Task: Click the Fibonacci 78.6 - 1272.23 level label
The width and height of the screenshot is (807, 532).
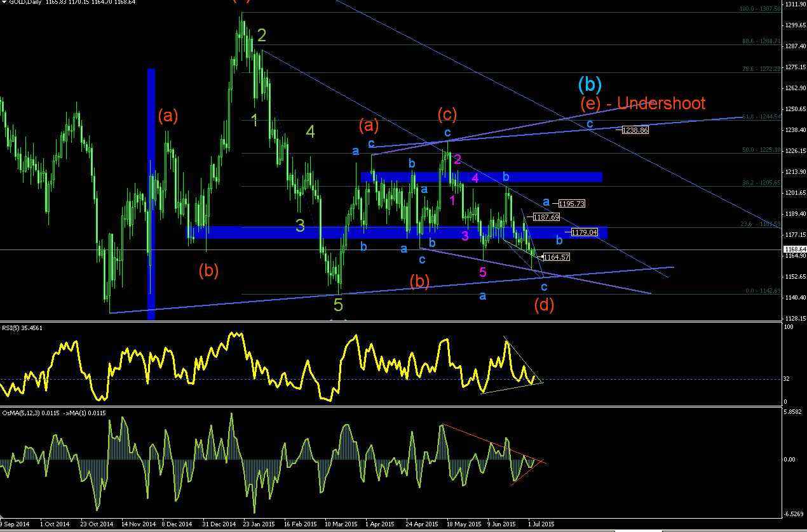Action: (x=761, y=69)
